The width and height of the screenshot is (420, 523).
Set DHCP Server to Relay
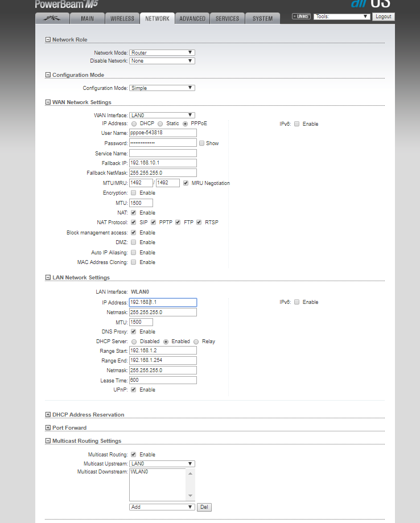196,342
